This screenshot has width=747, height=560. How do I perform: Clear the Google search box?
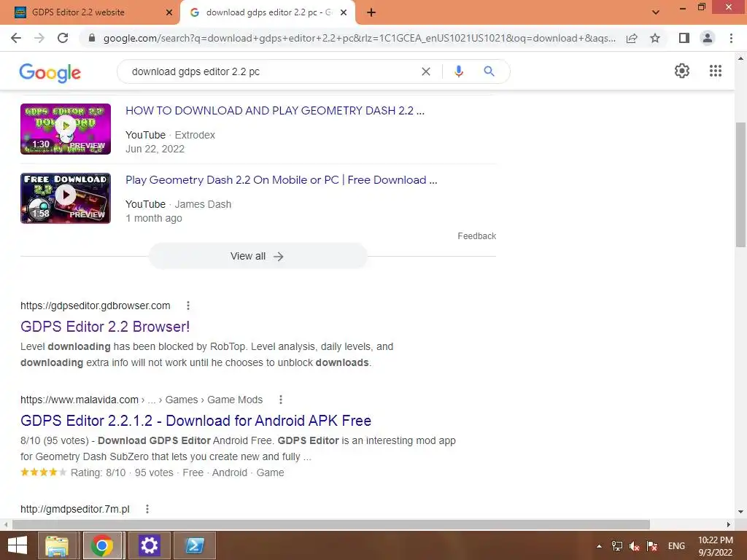pos(426,71)
